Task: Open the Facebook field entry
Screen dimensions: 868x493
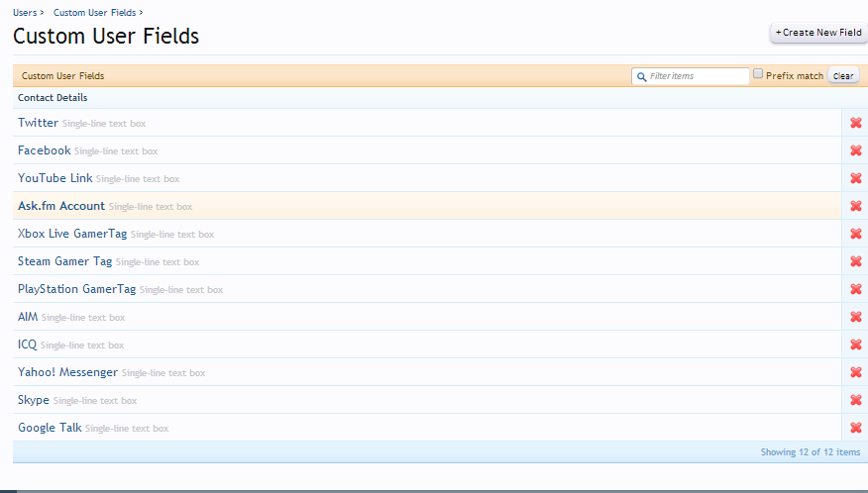Action: 45,149
